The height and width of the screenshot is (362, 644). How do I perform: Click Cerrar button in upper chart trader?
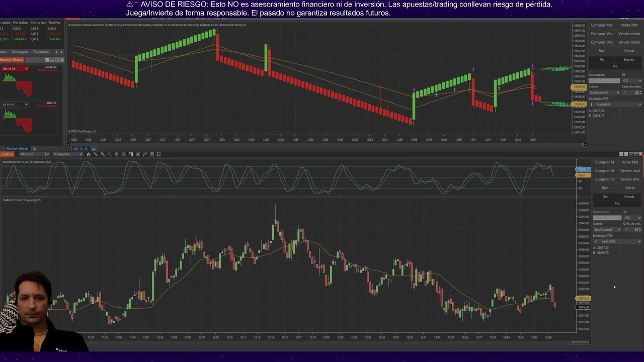click(629, 51)
